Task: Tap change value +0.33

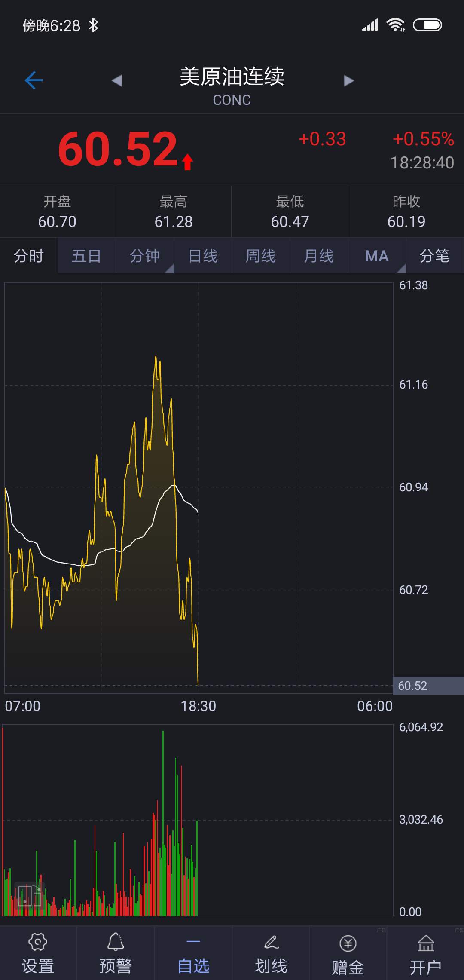Action: (x=322, y=139)
